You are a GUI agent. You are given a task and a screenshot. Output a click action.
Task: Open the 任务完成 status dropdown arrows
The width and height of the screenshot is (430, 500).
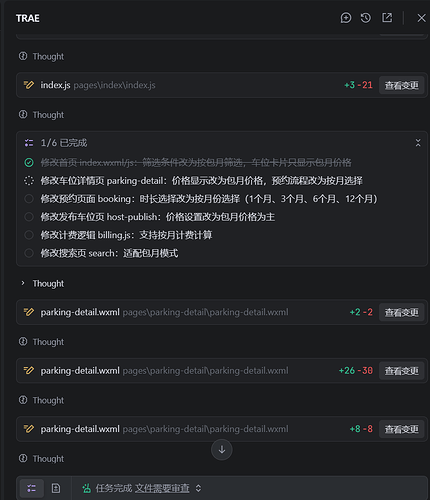click(198, 488)
